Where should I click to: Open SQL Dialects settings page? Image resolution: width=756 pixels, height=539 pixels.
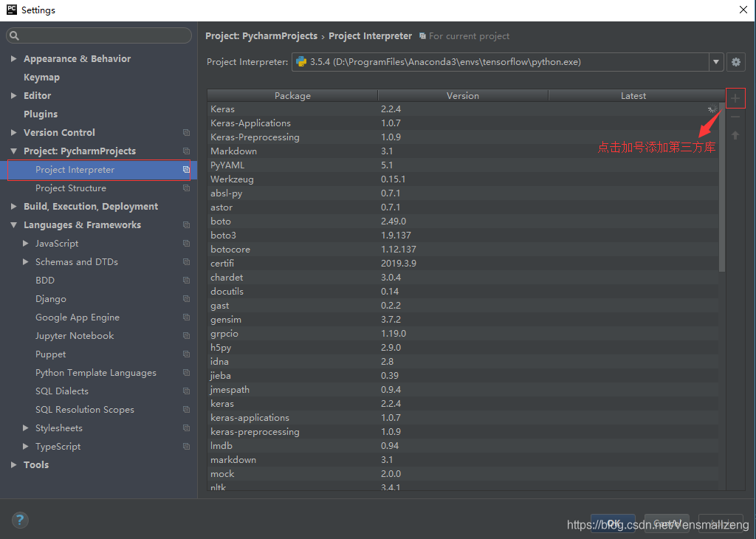point(62,391)
